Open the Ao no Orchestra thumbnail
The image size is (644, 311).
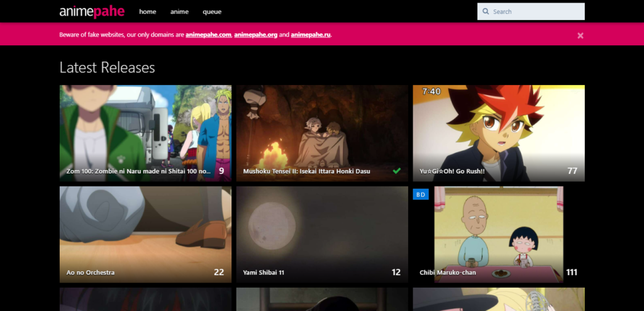[x=145, y=234]
